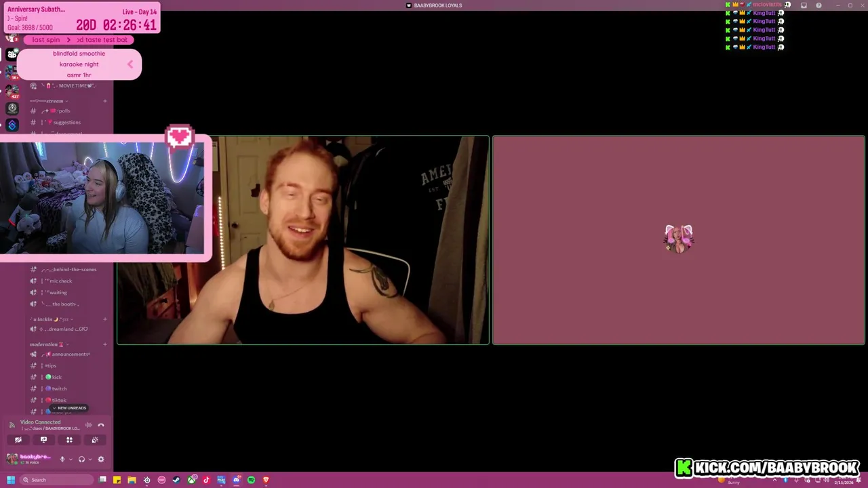Open TikTok from the taskbar
Image resolution: width=868 pixels, height=488 pixels.
[x=206, y=480]
